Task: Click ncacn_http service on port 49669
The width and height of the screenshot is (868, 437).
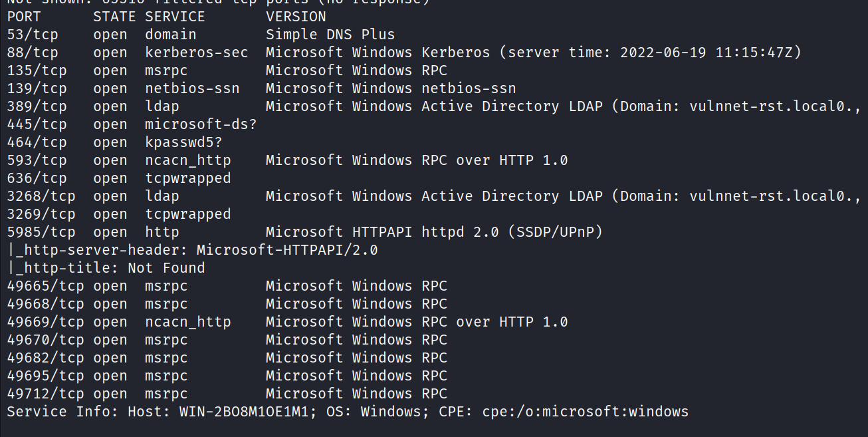Action: pyautogui.click(x=188, y=322)
